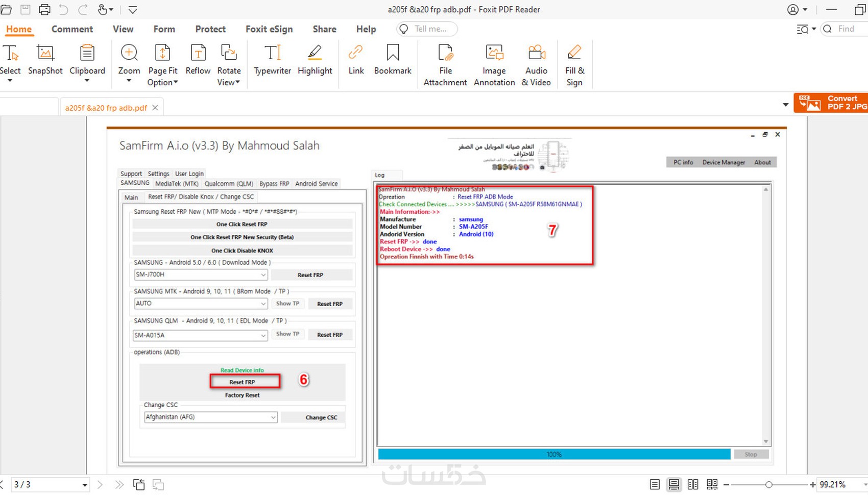Undo the last action
The image size is (868, 495).
click(x=63, y=10)
